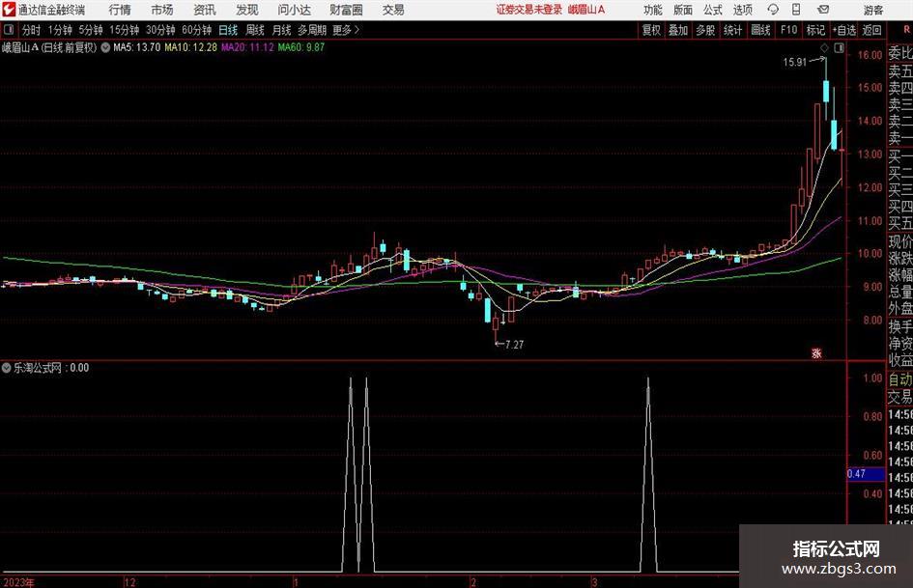This screenshot has width=913, height=588.
Task: Switch to 周线 weekly tab
Action: coord(255,30)
